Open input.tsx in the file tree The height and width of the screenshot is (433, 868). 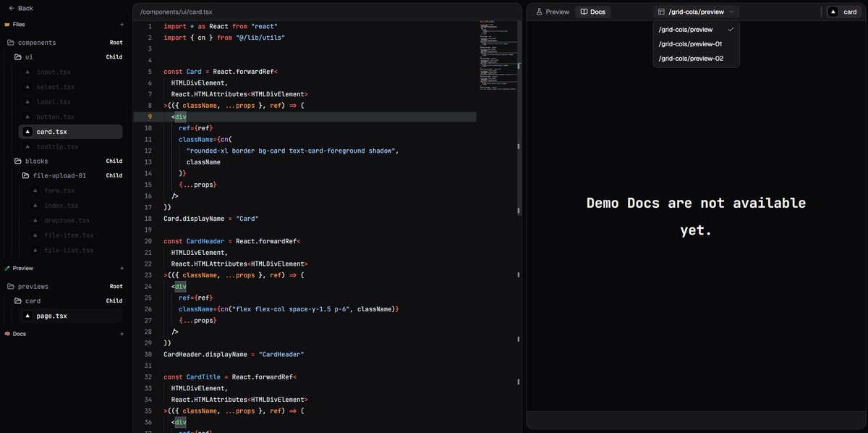[x=54, y=72]
